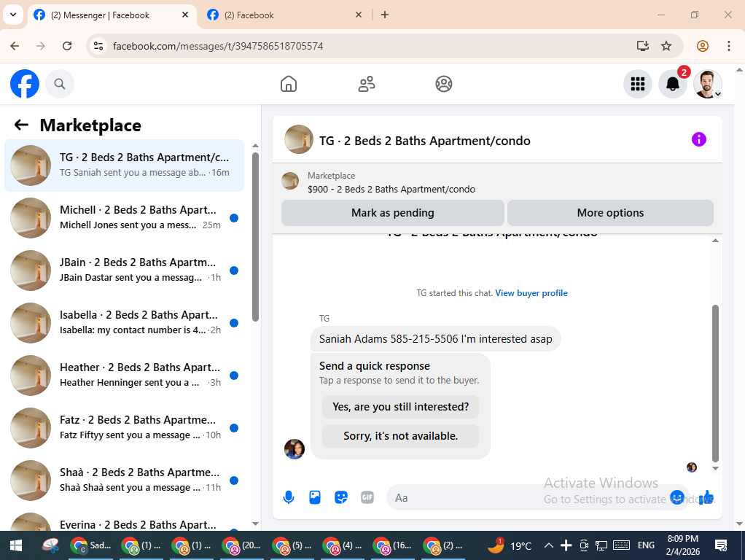
Task: Bookmark this page with the star
Action: click(x=666, y=46)
